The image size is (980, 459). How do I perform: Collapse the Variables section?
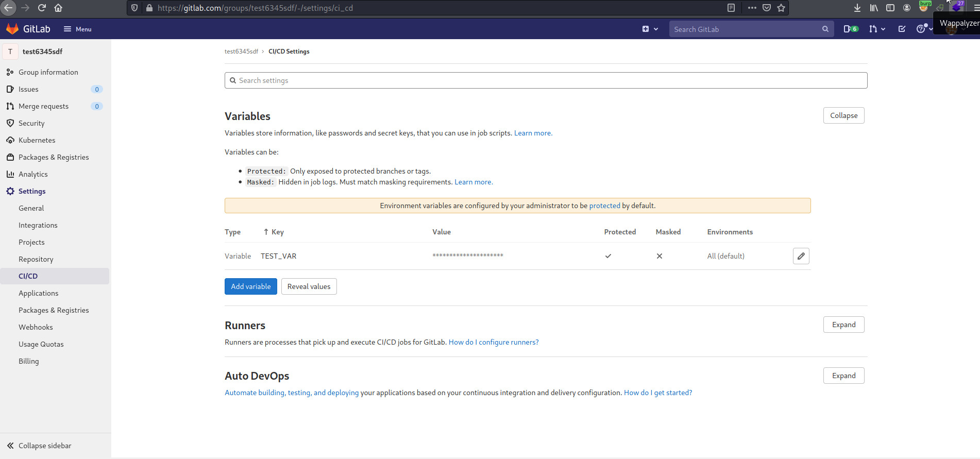[843, 115]
